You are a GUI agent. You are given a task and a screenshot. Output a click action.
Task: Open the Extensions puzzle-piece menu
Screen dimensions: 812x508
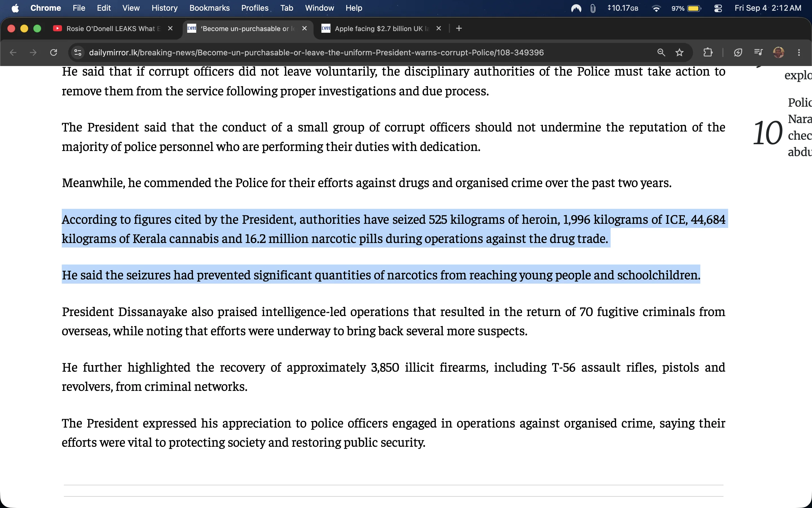pos(708,52)
